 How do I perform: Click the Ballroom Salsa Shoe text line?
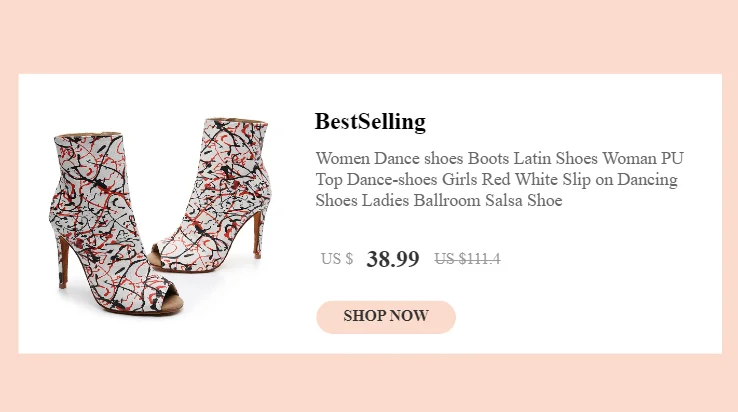[x=439, y=201]
